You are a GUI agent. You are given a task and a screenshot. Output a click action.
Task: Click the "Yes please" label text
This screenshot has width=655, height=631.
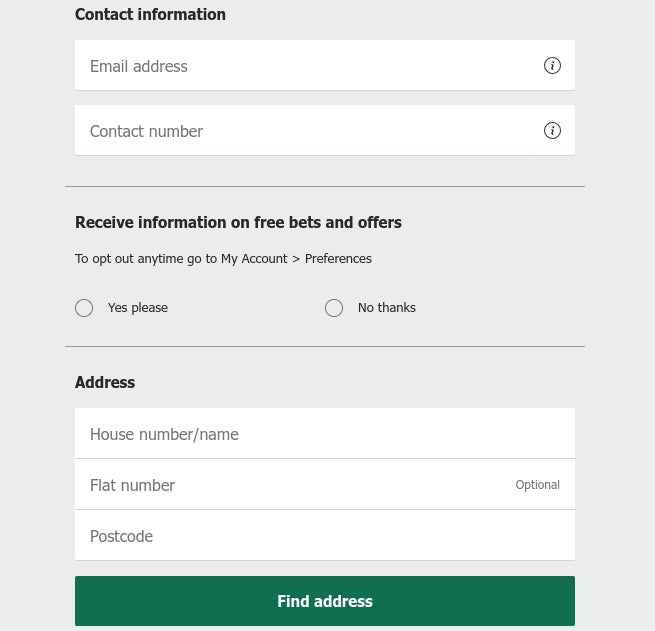pos(138,308)
